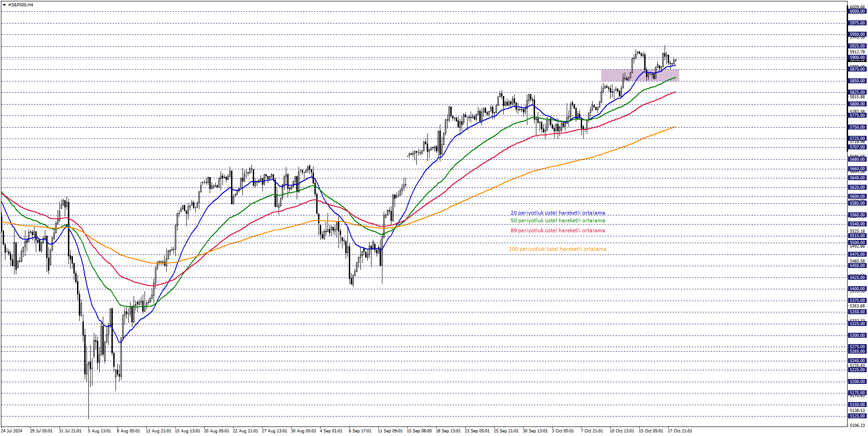
Task: Click the 5138.53 axis price value
Action: (857, 411)
